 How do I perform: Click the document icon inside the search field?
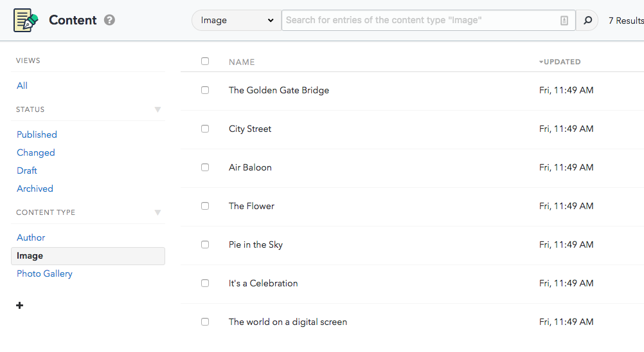(x=564, y=21)
